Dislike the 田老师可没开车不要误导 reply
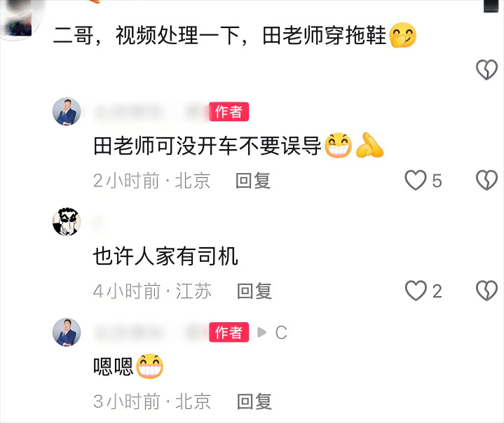This screenshot has height=423, width=504. click(x=486, y=180)
